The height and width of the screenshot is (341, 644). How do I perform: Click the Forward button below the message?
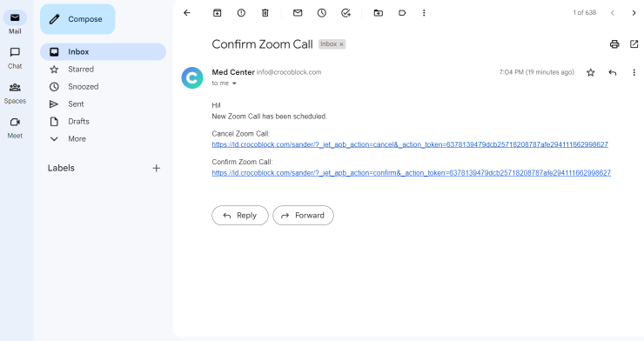pos(303,216)
